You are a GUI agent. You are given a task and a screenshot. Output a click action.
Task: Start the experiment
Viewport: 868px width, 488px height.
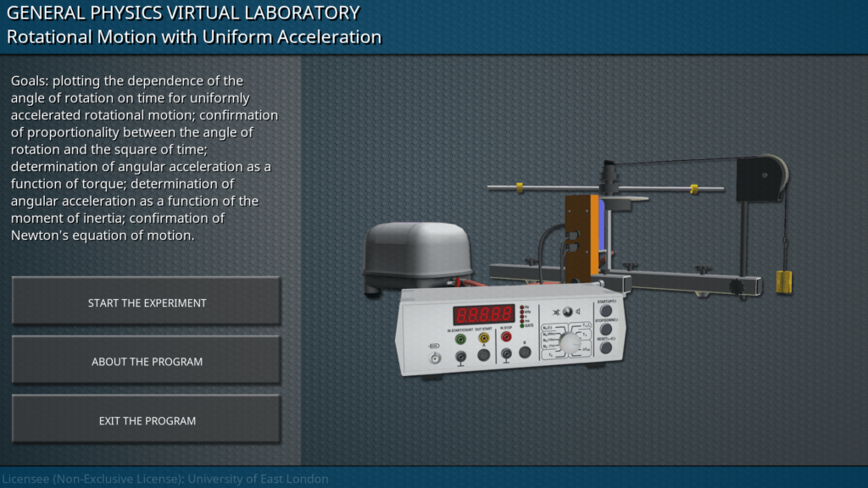147,302
